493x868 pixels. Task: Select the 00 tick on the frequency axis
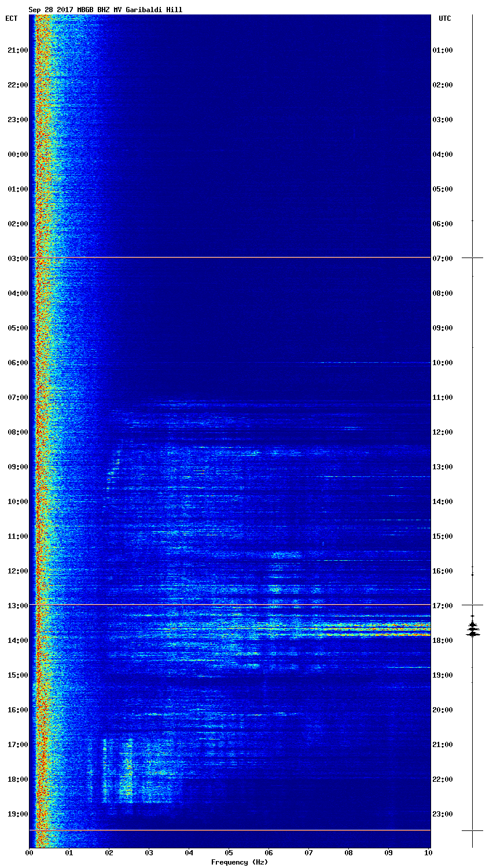tap(29, 853)
